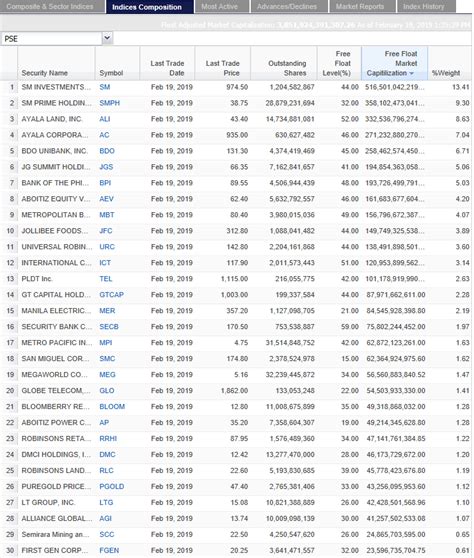The image size is (474, 558).
Task: Select the AYALA LAND, INC. row name
Action: pyautogui.click(x=52, y=119)
